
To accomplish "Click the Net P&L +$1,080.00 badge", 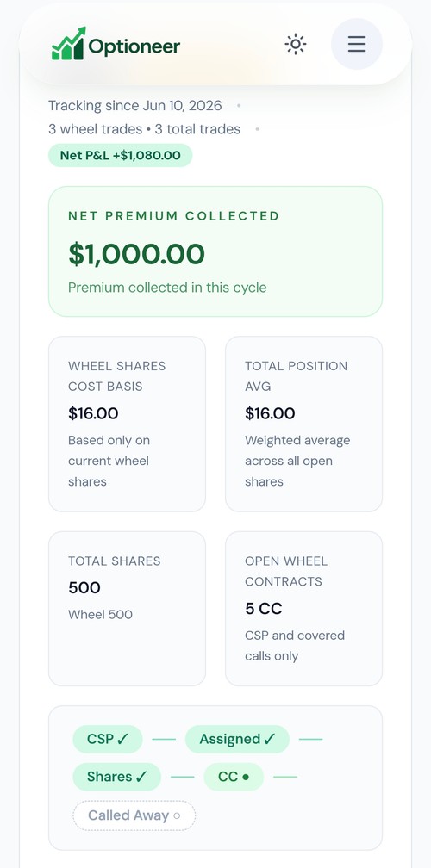I will 120,155.
